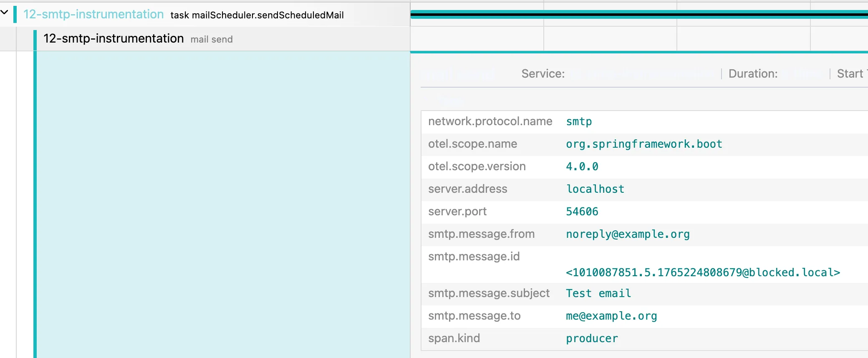Click the Service label in span detail header
868x358 pixels.
tap(542, 74)
